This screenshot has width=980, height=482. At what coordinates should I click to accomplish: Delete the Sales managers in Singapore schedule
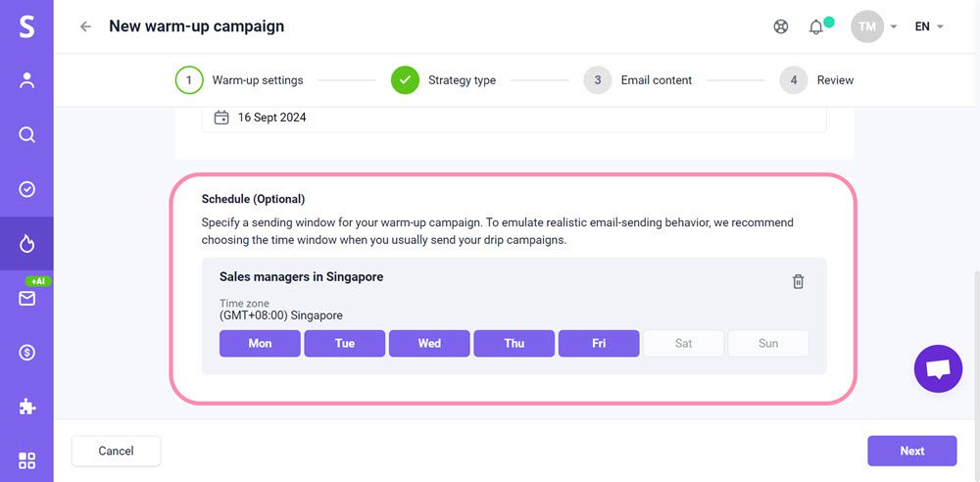pyautogui.click(x=798, y=281)
